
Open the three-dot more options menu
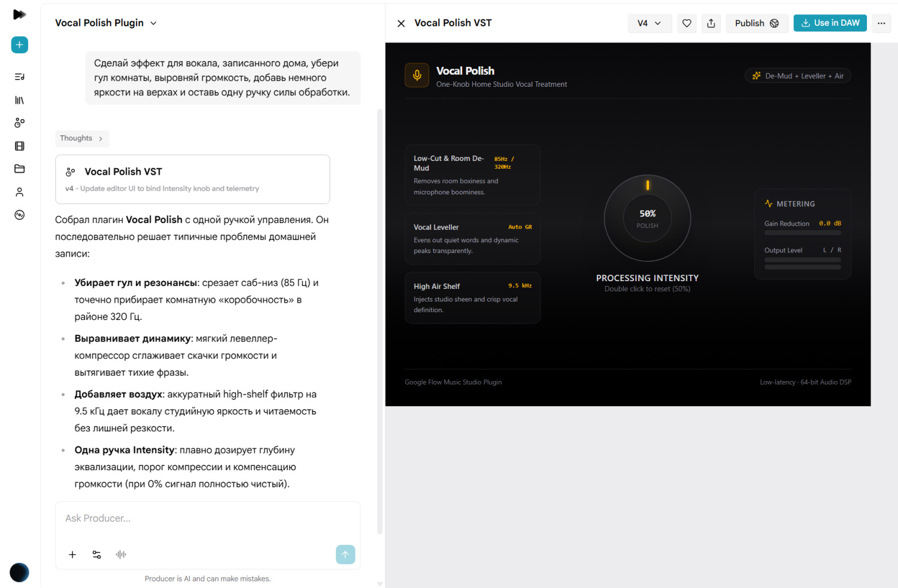(x=881, y=23)
